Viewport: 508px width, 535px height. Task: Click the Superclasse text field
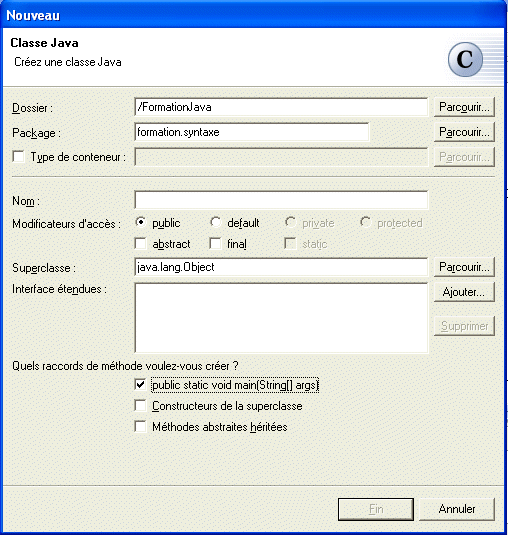(281, 267)
